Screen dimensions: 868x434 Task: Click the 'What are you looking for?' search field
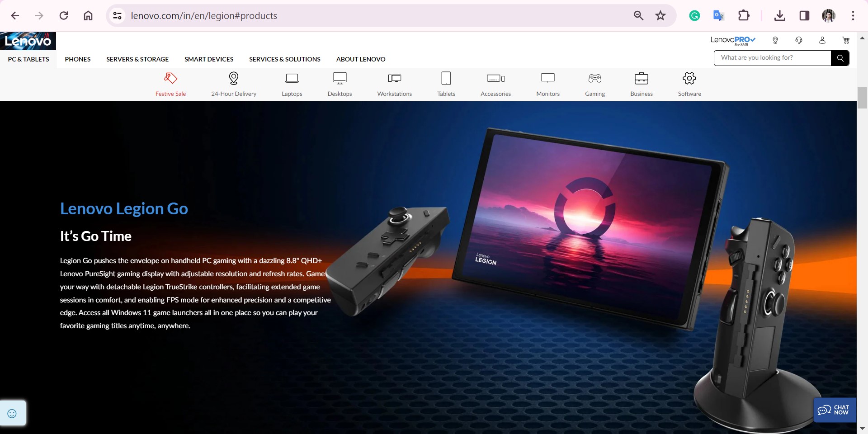pos(772,58)
